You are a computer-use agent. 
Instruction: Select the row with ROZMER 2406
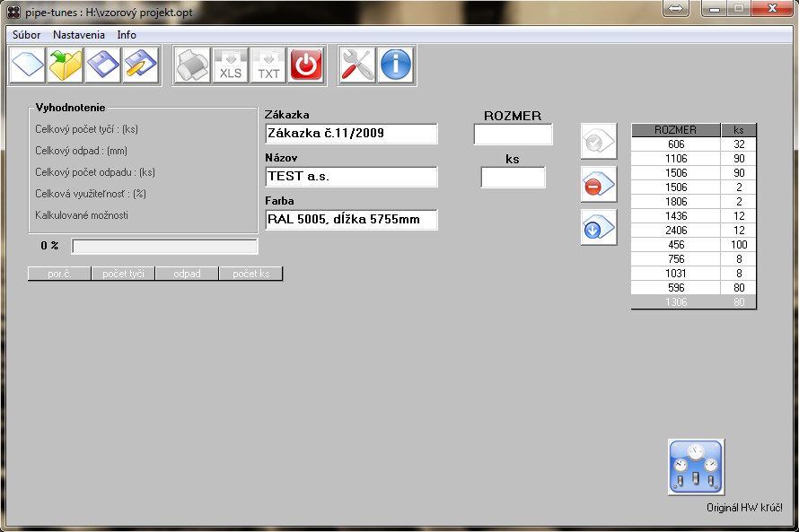694,230
